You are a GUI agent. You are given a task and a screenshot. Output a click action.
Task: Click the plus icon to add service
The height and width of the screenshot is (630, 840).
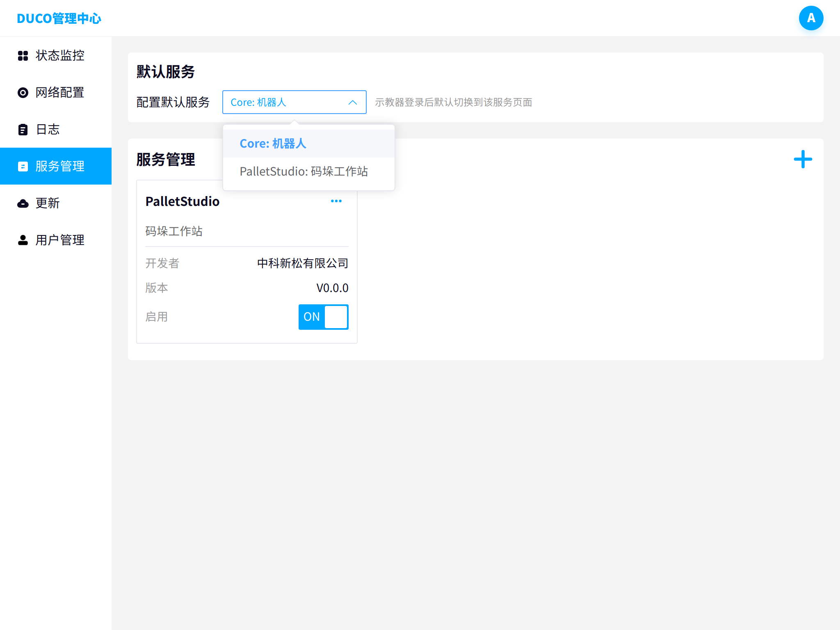tap(803, 160)
